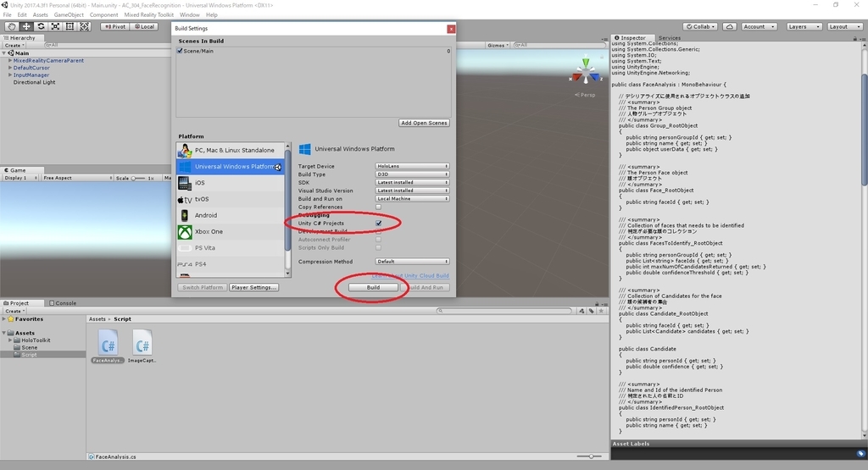Image resolution: width=868 pixels, height=470 pixels.
Task: Select the Scale tool in toolbar
Action: point(55,26)
